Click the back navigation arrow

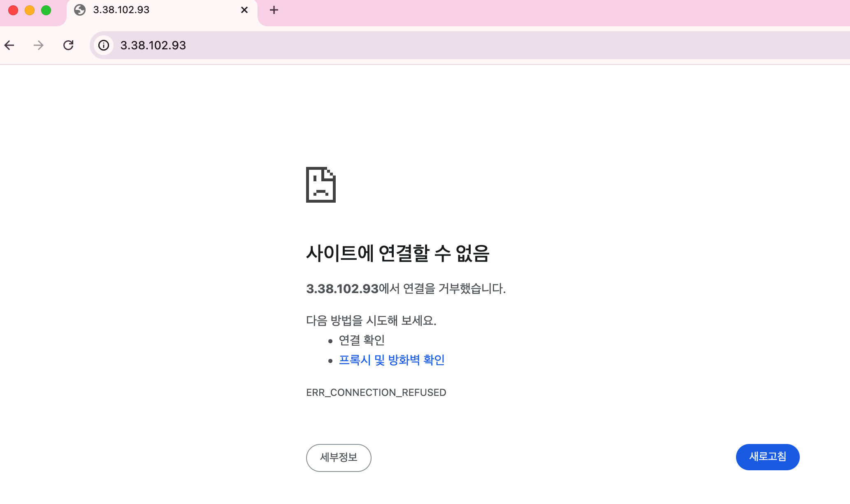tap(10, 45)
